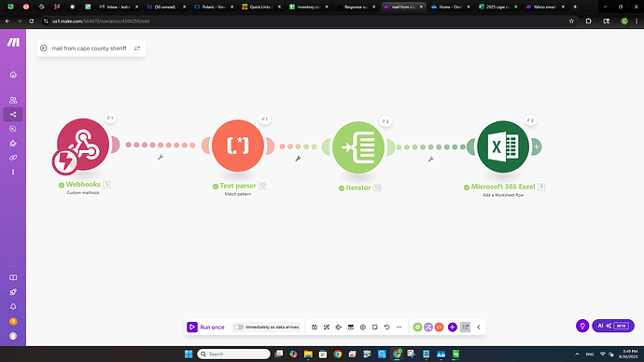Open the filter wrench between Text parser and Iterator
Image resolution: width=644 pixels, height=362 pixels.
tap(298, 159)
